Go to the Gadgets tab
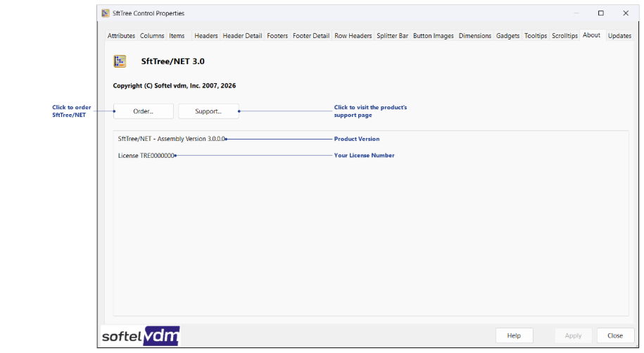The height and width of the screenshot is (353, 644). tap(507, 36)
